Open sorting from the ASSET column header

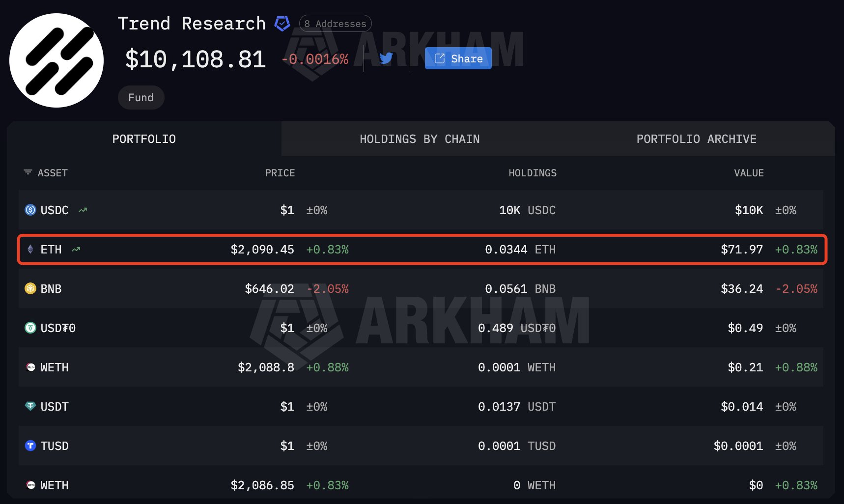[52, 173]
